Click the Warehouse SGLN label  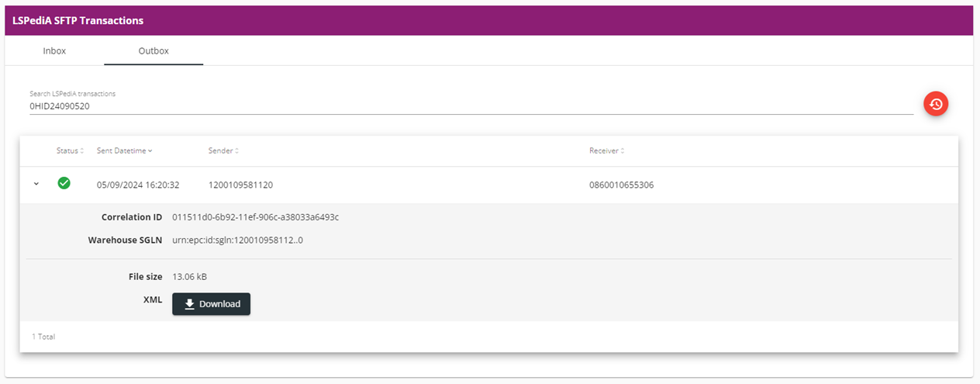pyautogui.click(x=125, y=240)
